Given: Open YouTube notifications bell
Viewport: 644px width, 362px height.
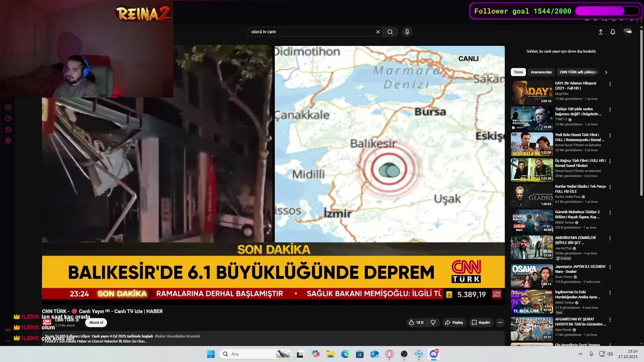Looking at the screenshot, I should pyautogui.click(x=613, y=32).
